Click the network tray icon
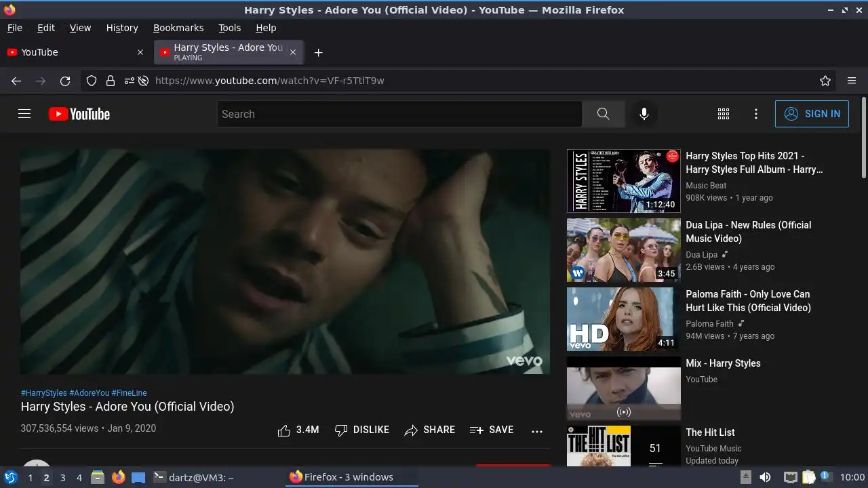 [790, 477]
